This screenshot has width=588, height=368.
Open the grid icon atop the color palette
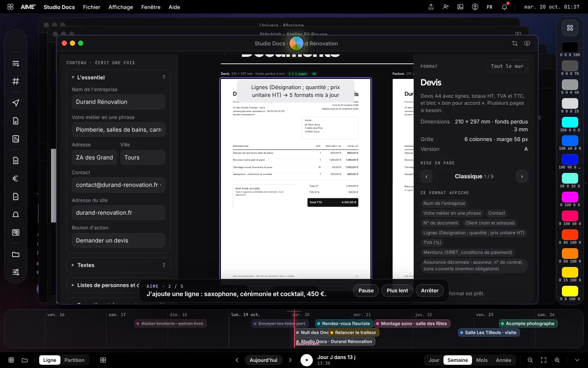pos(570,28)
